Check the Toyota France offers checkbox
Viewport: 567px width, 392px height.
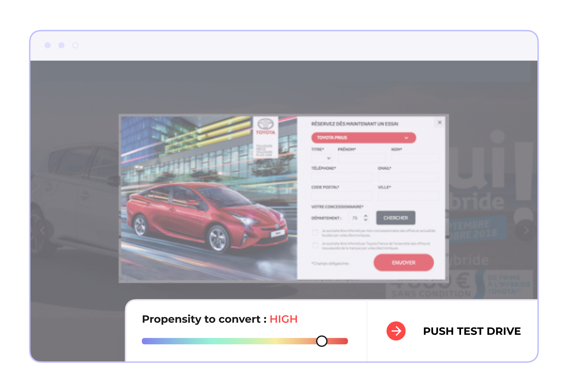coord(315,245)
